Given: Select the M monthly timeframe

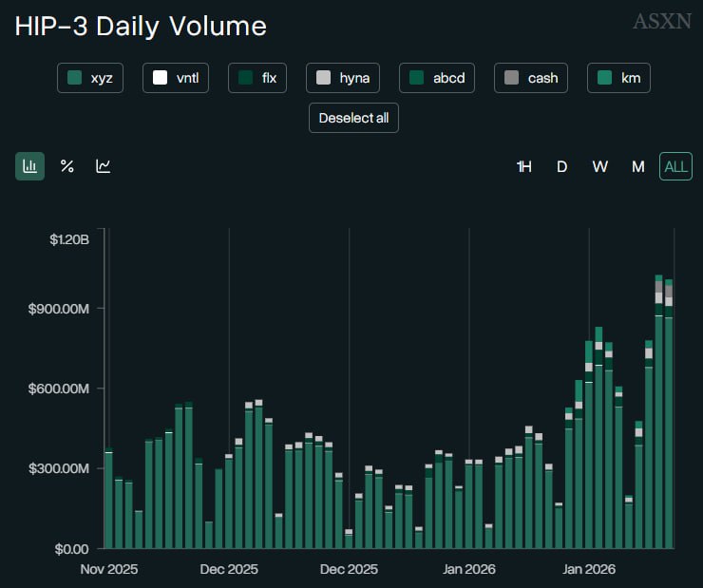Looking at the screenshot, I should (638, 166).
